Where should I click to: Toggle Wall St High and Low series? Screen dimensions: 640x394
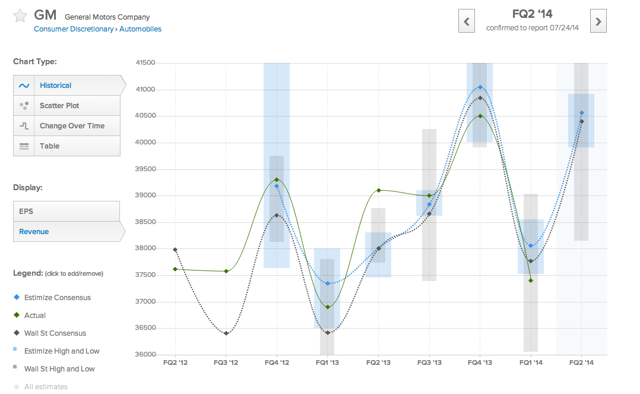click(59, 369)
